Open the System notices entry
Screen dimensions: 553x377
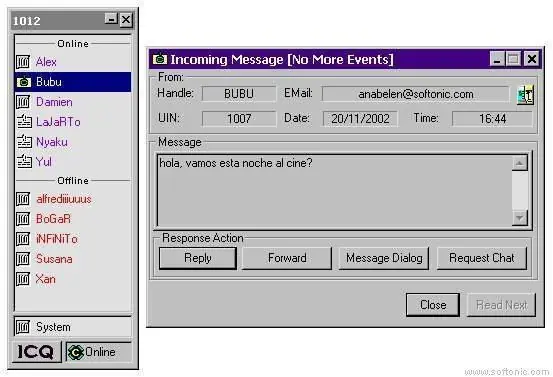[73, 327]
